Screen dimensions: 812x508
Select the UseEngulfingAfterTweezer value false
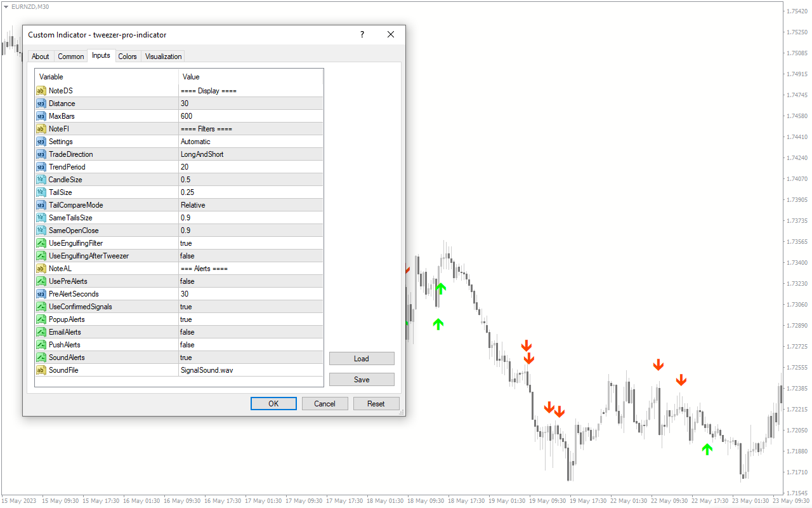(187, 256)
